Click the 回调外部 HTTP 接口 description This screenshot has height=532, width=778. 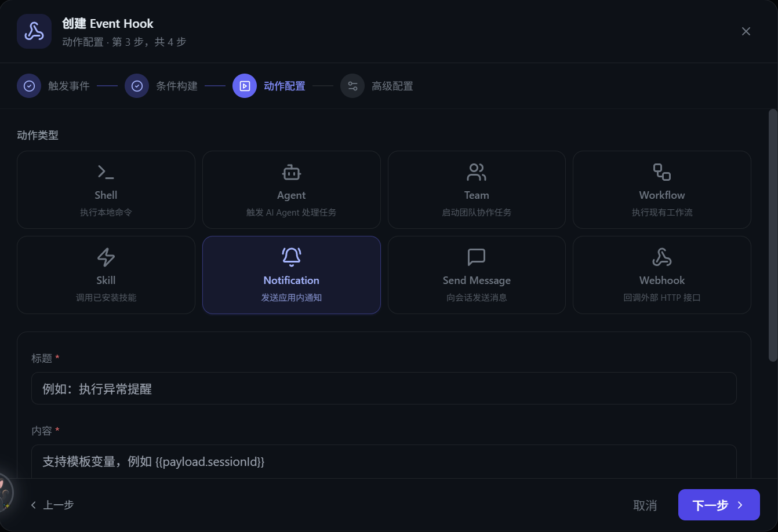point(662,298)
